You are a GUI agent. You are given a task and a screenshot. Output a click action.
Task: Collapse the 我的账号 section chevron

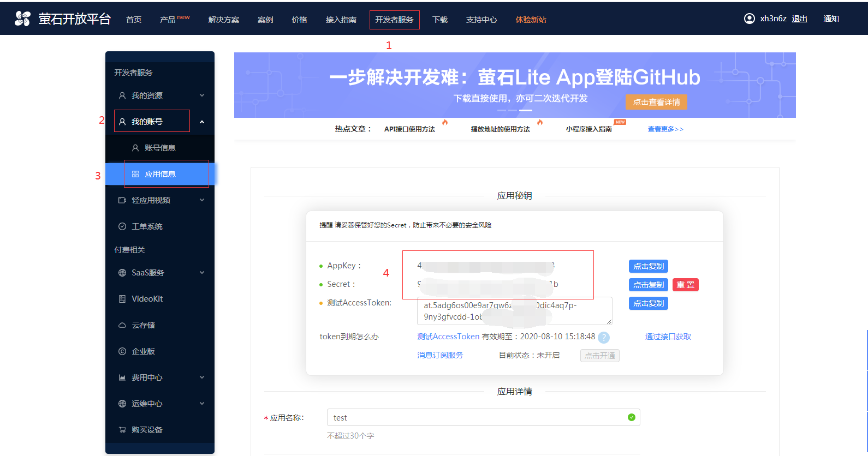(202, 122)
